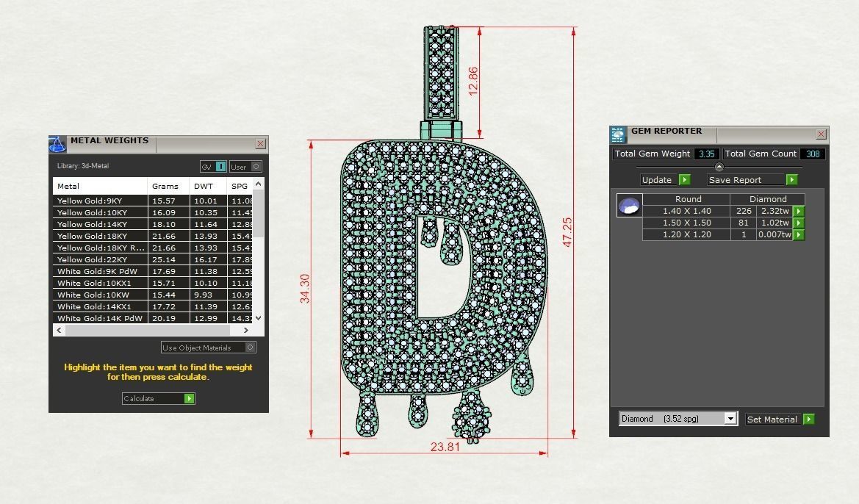Click left arrow of horizontal metal scrollbar
Image resolution: width=859 pixels, height=504 pixels.
pos(60,330)
